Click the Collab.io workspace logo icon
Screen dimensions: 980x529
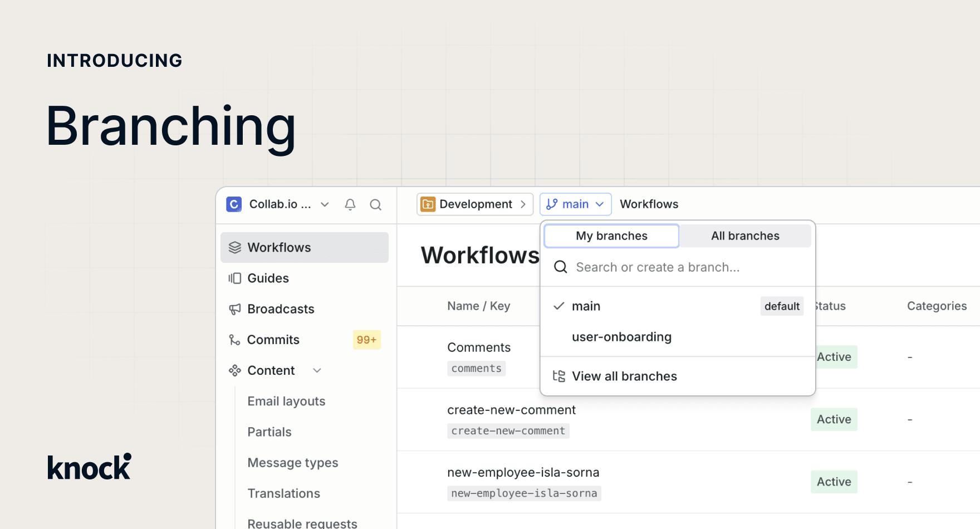click(234, 204)
